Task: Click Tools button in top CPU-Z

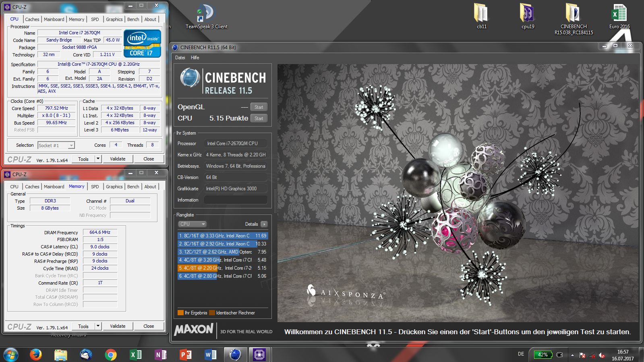Action: (83, 159)
